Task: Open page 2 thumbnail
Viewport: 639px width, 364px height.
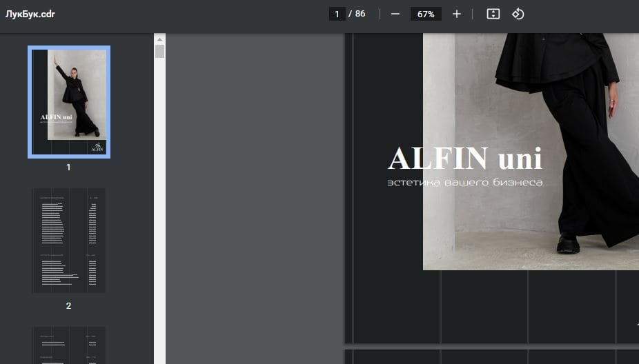Action: (69, 240)
